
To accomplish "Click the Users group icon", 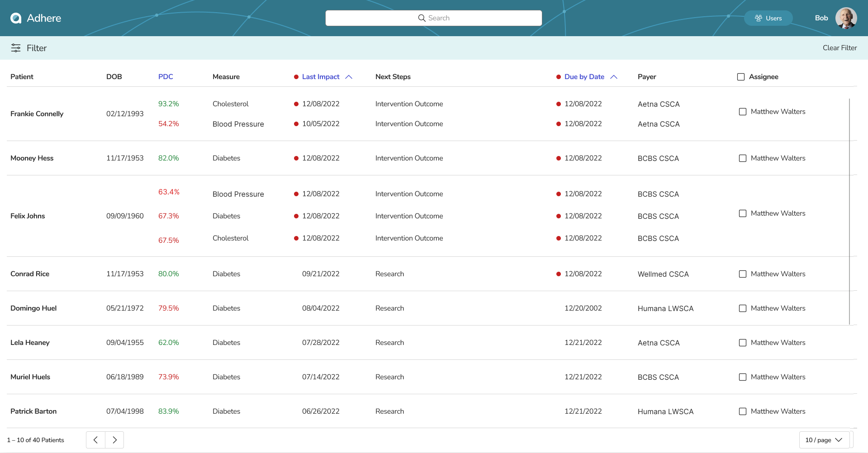I will (x=759, y=18).
